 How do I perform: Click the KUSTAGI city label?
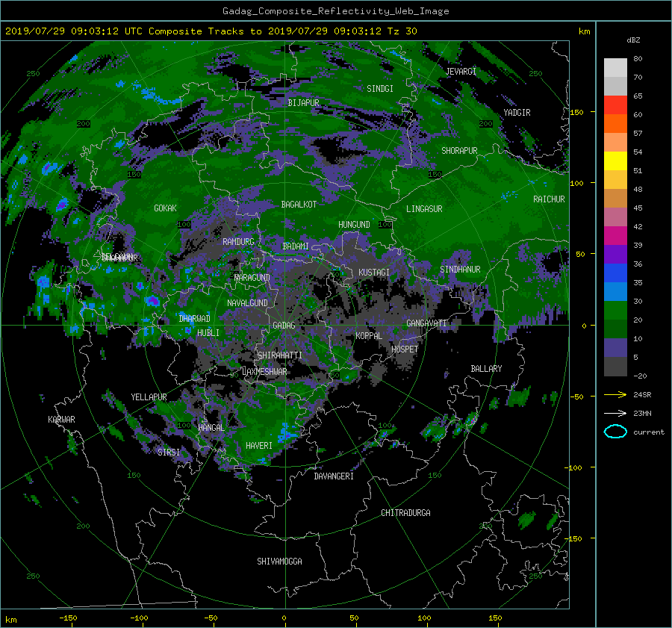(374, 273)
